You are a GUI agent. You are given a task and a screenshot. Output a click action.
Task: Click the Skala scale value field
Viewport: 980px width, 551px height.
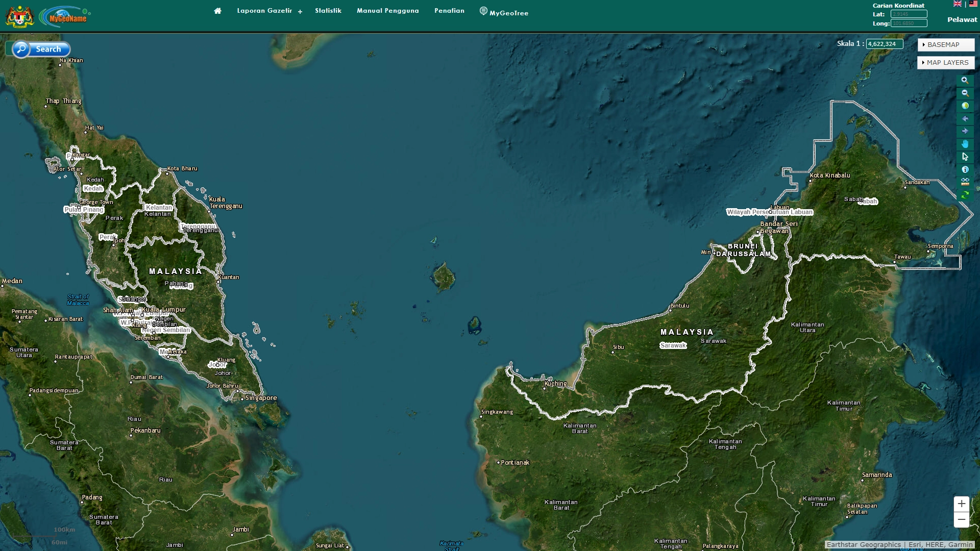click(x=885, y=44)
